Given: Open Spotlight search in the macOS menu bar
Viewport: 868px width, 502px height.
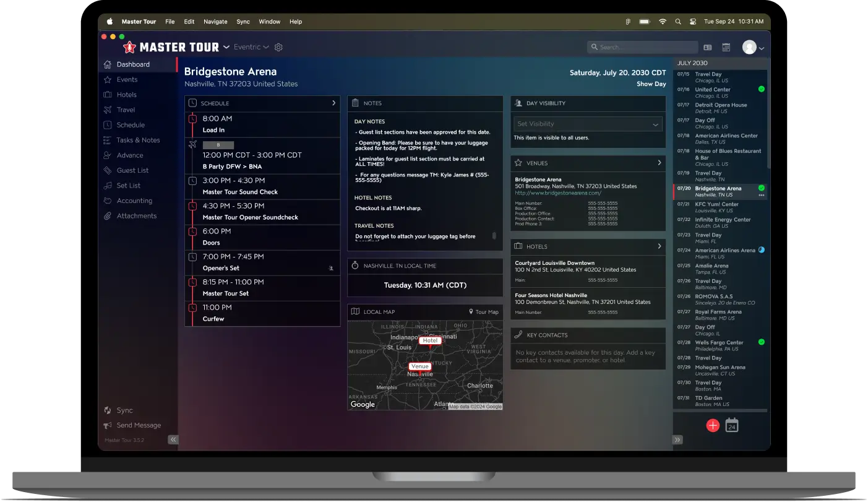Looking at the screenshot, I should 679,22.
